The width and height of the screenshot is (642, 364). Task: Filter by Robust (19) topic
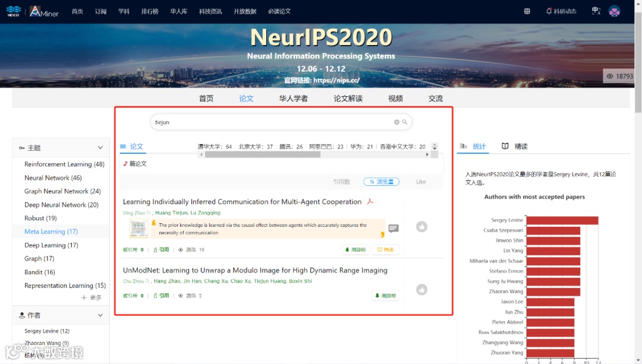(40, 218)
